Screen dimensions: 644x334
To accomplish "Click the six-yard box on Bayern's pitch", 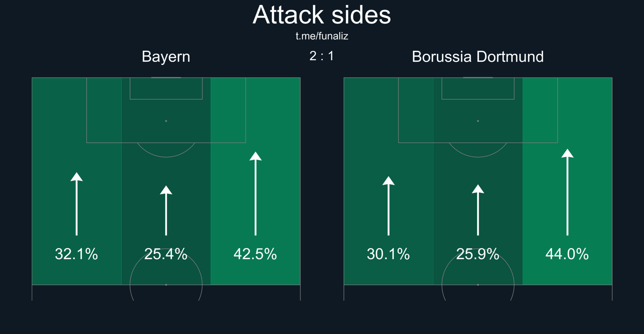I will click(x=166, y=89).
